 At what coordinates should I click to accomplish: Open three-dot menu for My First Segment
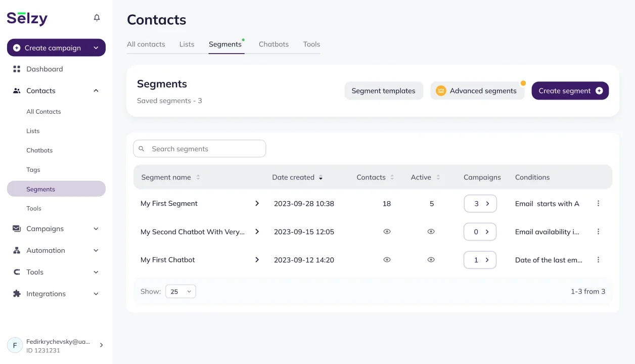tap(598, 203)
